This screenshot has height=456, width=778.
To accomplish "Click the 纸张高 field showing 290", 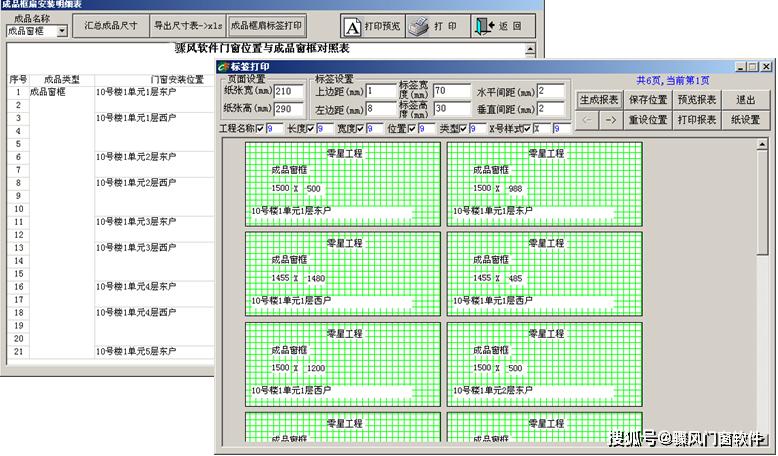I will (x=289, y=109).
